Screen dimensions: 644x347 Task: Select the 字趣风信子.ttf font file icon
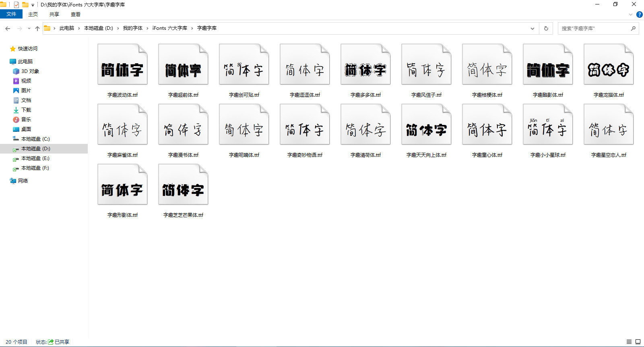426,64
